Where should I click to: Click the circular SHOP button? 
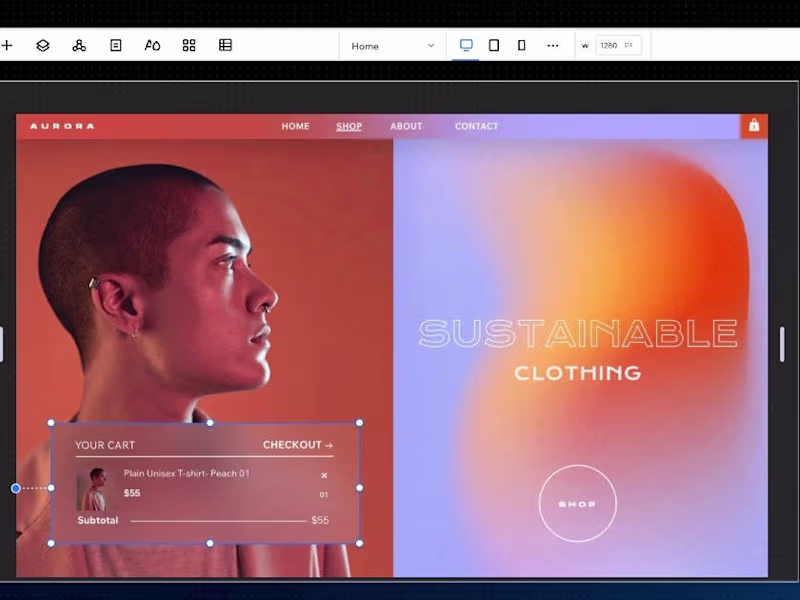[x=578, y=504]
